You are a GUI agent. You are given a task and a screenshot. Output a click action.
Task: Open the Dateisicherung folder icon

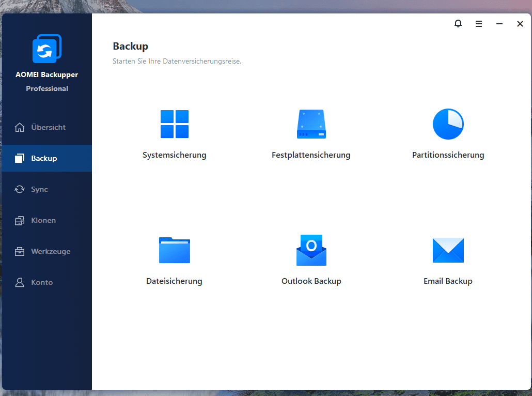pyautogui.click(x=175, y=250)
